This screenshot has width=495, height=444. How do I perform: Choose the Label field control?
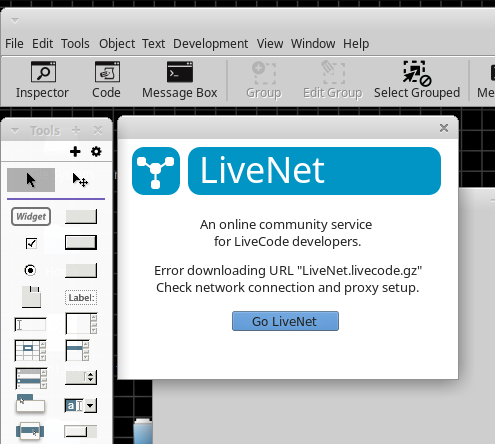(81, 297)
